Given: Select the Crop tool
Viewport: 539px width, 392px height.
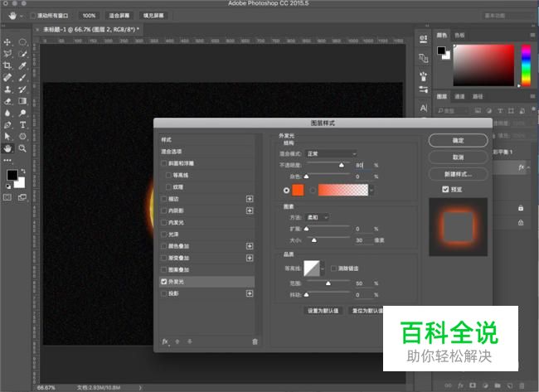Looking at the screenshot, I should tap(7, 65).
